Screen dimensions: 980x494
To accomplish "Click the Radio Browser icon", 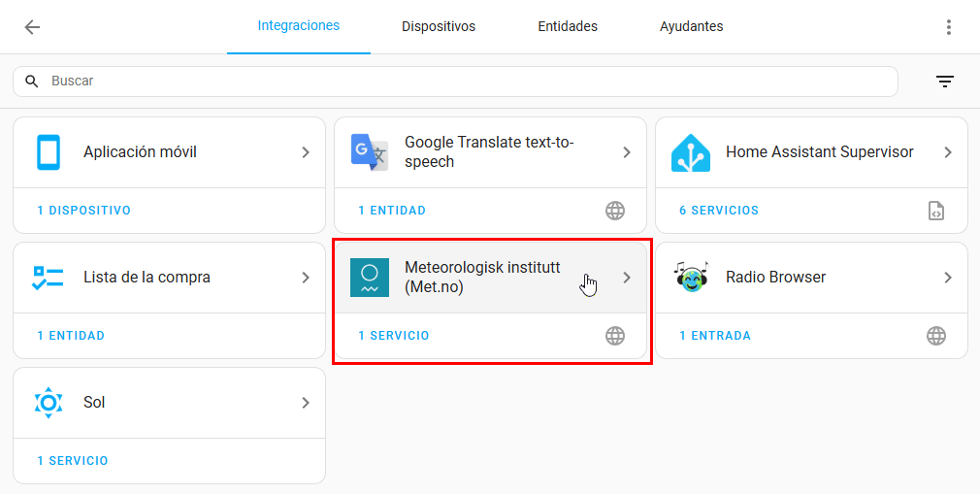I will [x=691, y=278].
